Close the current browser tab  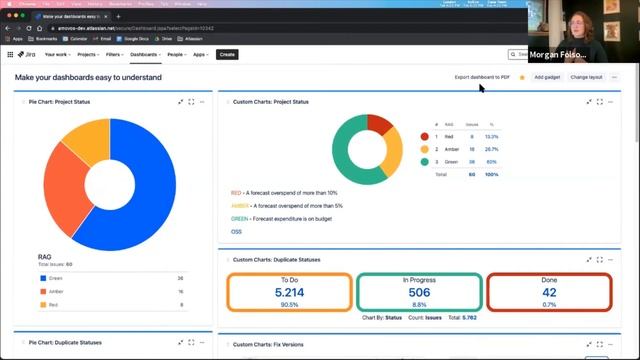[x=106, y=16]
